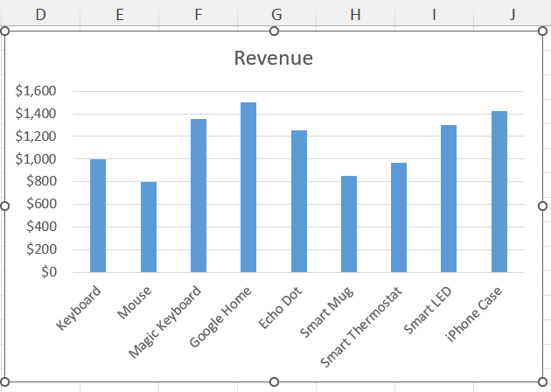Click the $800 axis label
Image resolution: width=551 pixels, height=392 pixels.
pyautogui.click(x=41, y=181)
